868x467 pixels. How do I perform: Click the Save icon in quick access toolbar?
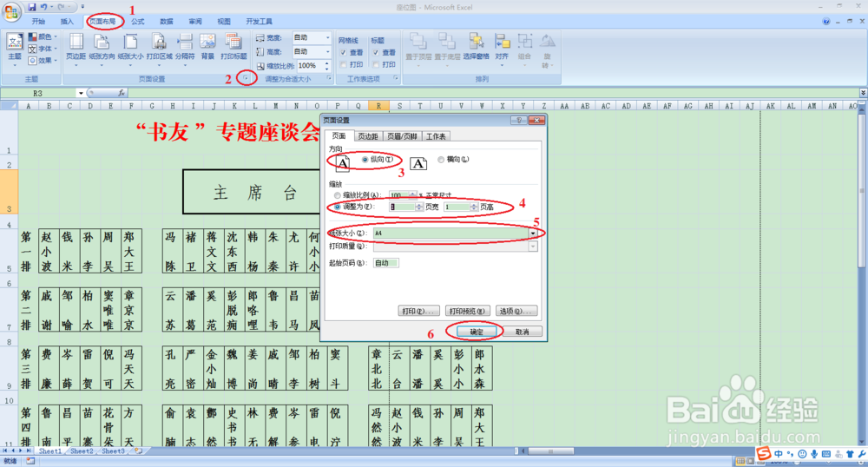tap(31, 7)
